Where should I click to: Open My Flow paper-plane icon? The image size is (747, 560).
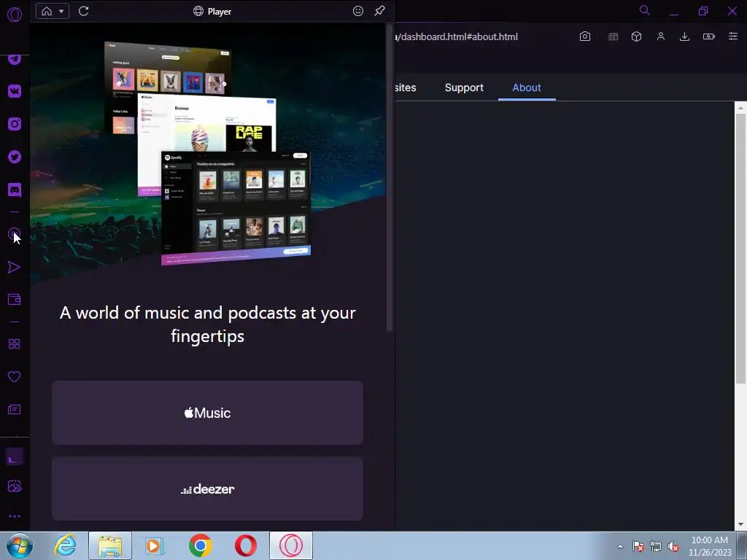pyautogui.click(x=15, y=267)
